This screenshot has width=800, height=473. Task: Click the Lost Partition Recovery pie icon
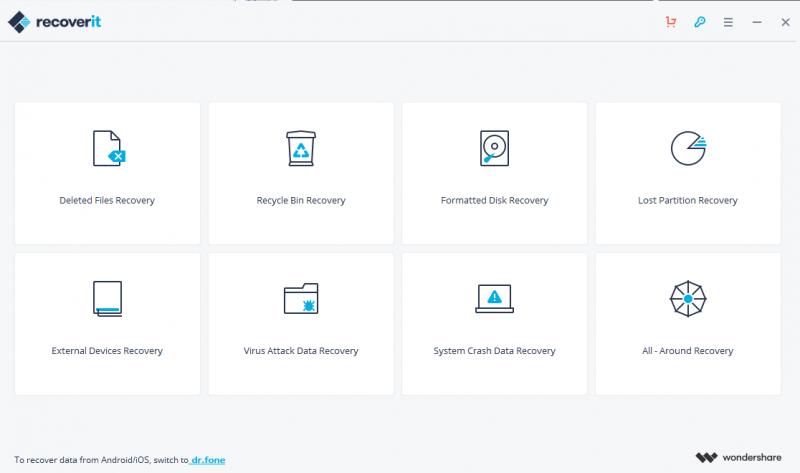tap(688, 148)
